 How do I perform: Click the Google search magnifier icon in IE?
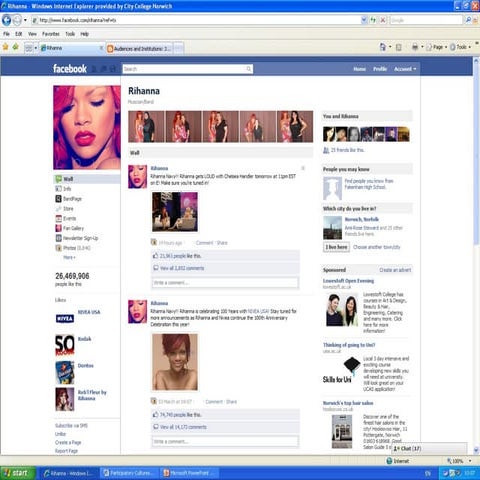tap(468, 20)
